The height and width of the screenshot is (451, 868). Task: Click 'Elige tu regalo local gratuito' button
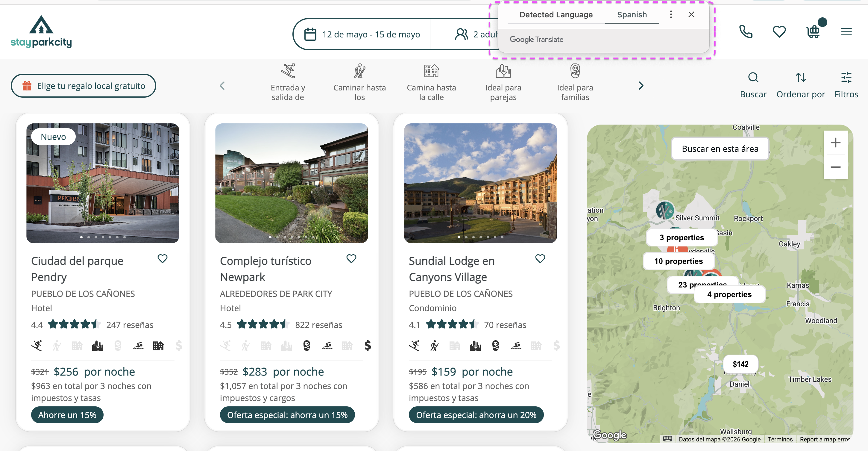pyautogui.click(x=83, y=86)
